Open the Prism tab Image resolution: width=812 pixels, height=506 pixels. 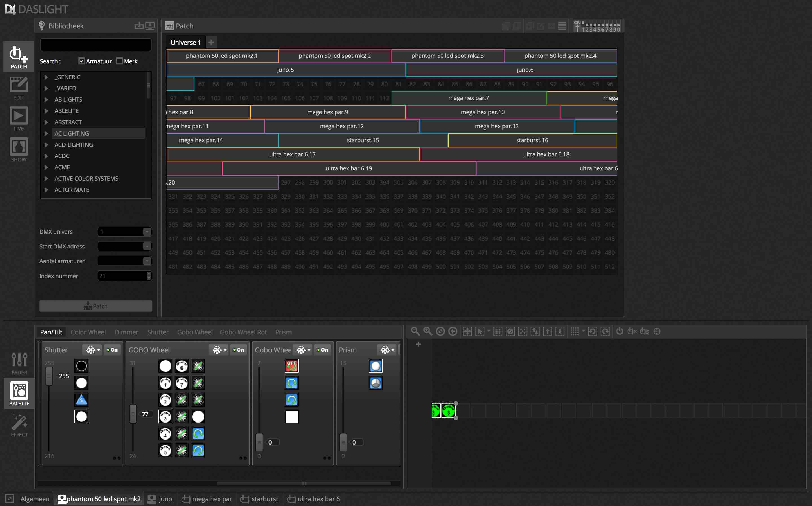coord(283,332)
